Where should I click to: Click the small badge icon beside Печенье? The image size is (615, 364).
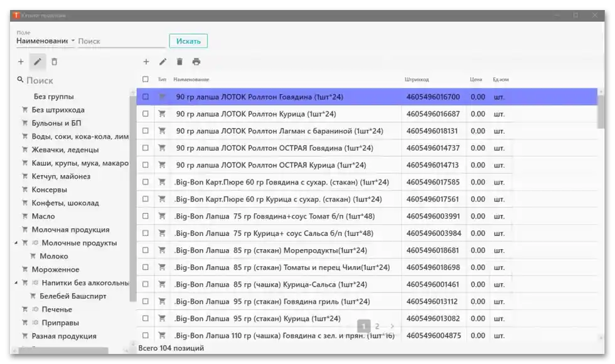click(x=35, y=309)
